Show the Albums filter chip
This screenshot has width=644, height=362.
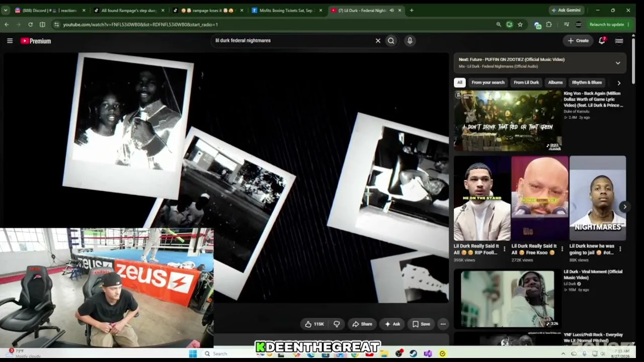tap(555, 82)
